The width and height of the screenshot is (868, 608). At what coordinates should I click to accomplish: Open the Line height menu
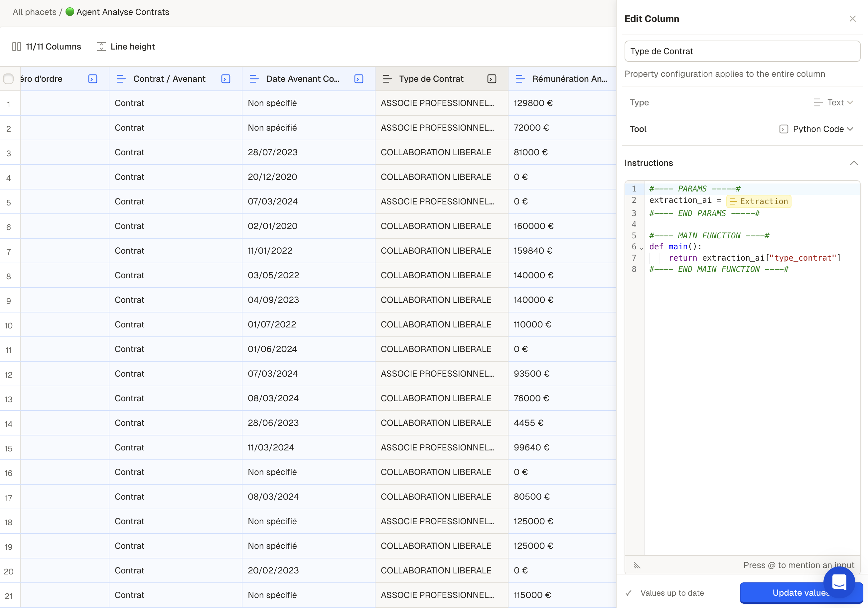(x=126, y=47)
